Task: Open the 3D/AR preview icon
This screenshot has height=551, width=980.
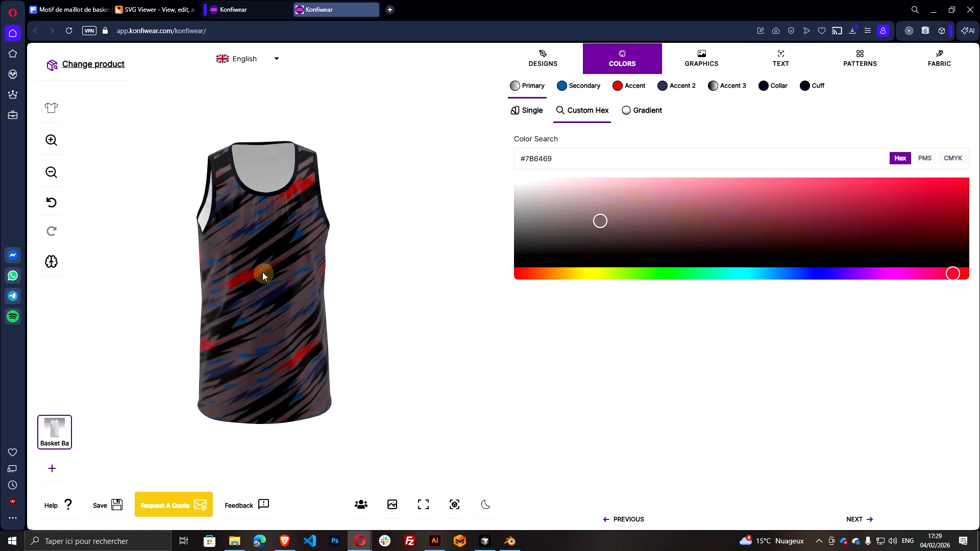Action: [454, 505]
